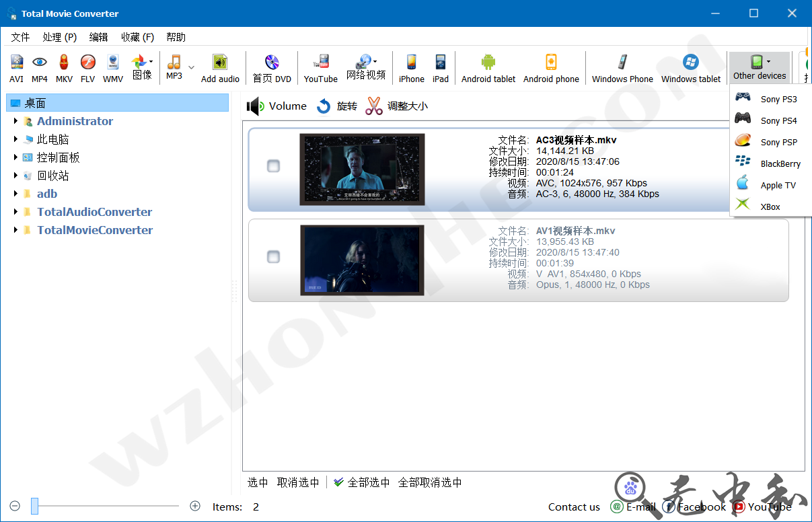The width and height of the screenshot is (812, 522).
Task: Open the MP3 format dropdown arrow
Action: pos(191,68)
